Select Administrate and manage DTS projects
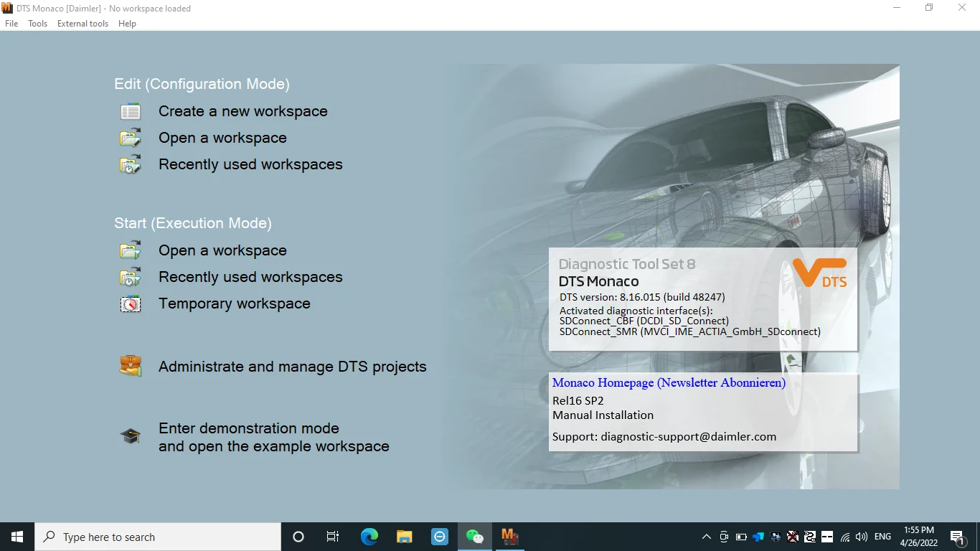 (x=293, y=367)
